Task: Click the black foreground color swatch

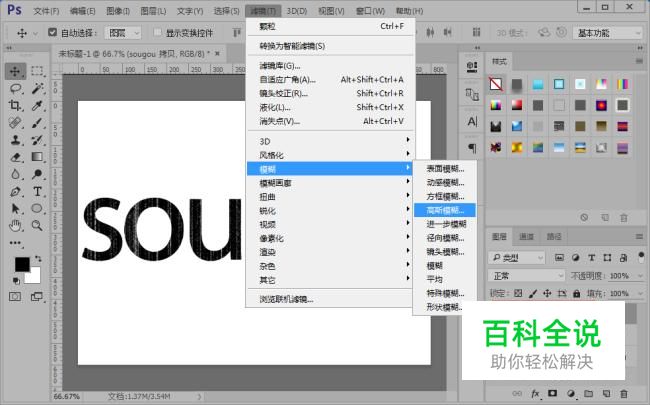Action: pos(22,264)
